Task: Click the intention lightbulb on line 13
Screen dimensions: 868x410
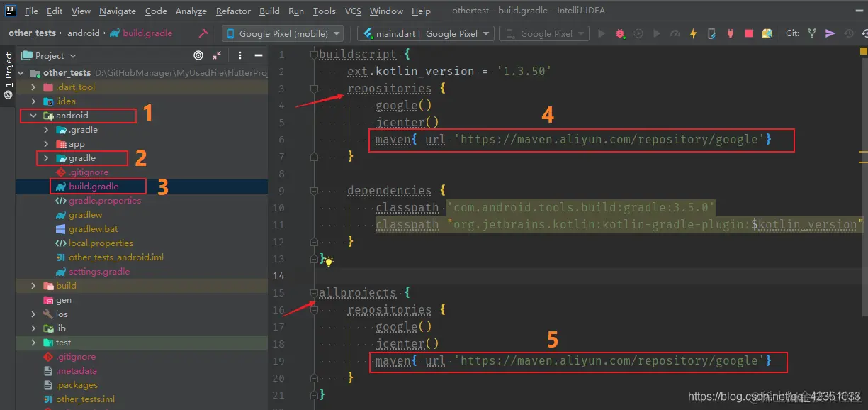Action: pos(329,261)
